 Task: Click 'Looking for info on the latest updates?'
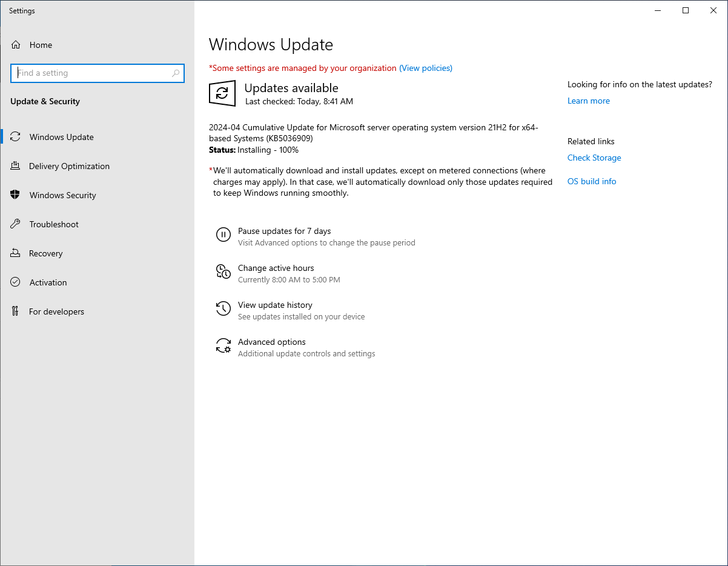(x=640, y=84)
